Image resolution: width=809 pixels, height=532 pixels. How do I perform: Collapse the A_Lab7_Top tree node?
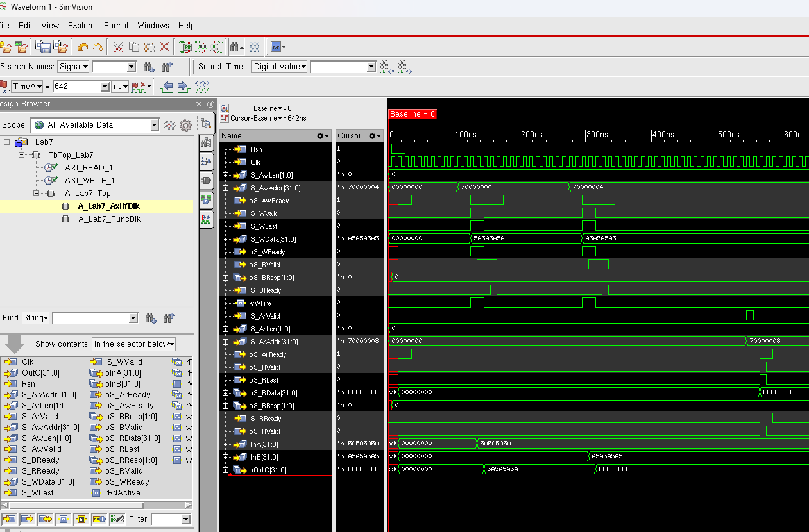tap(37, 193)
